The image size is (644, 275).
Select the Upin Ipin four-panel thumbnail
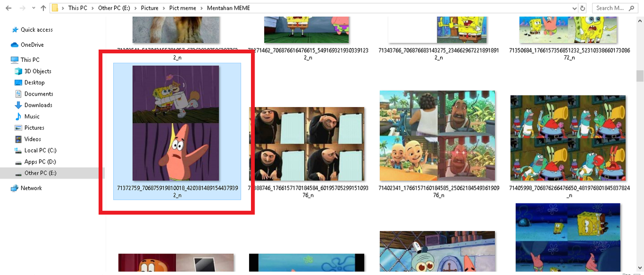(437, 136)
